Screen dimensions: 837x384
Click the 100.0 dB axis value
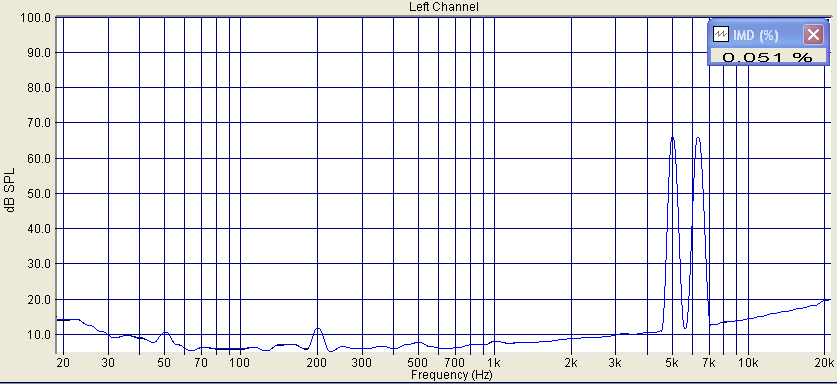click(x=36, y=18)
